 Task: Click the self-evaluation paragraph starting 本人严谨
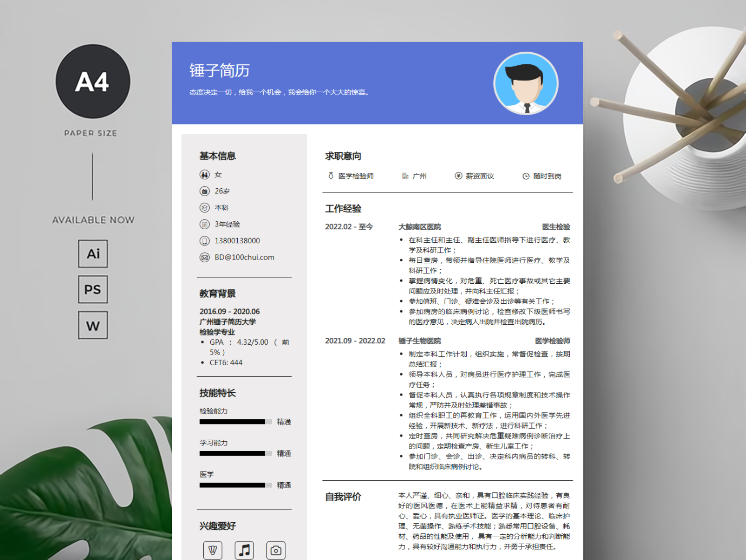pyautogui.click(x=484, y=521)
